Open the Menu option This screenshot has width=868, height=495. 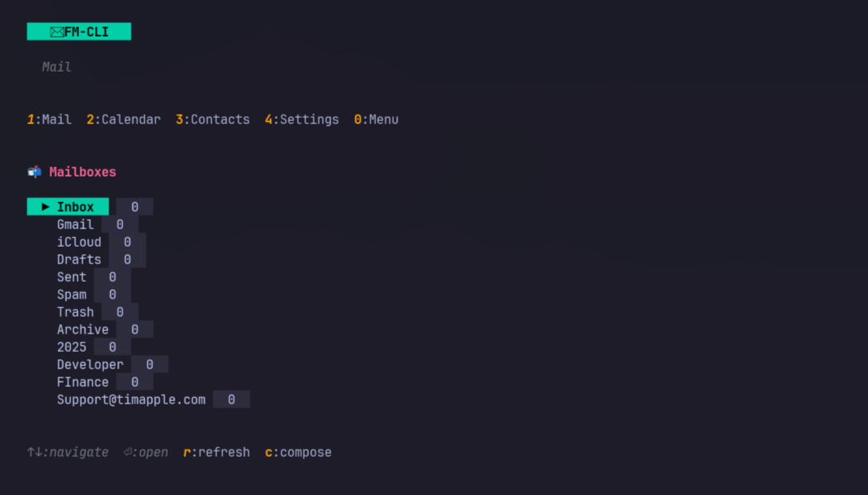point(377,119)
